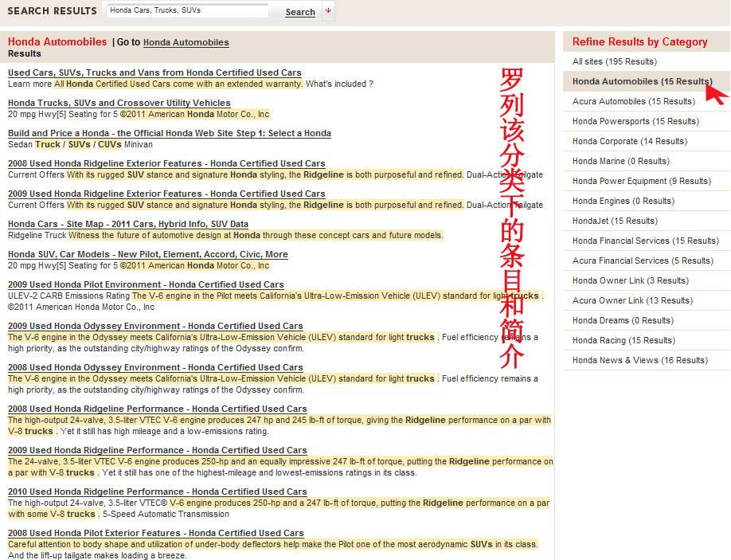Open '2009 Used Honda Pilot Environment' result
The image size is (731, 560).
pos(145,284)
